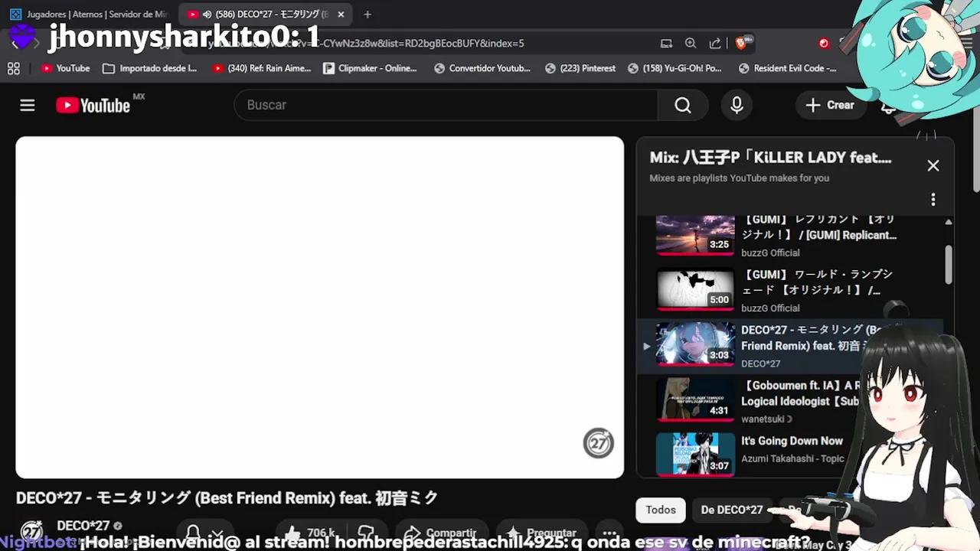Image resolution: width=980 pixels, height=551 pixels.
Task: Open the Ref: Rain Aime... bookmark
Action: point(262,68)
